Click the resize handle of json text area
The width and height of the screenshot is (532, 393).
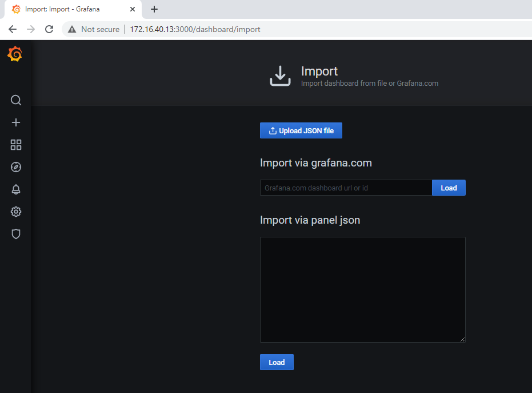(462, 339)
